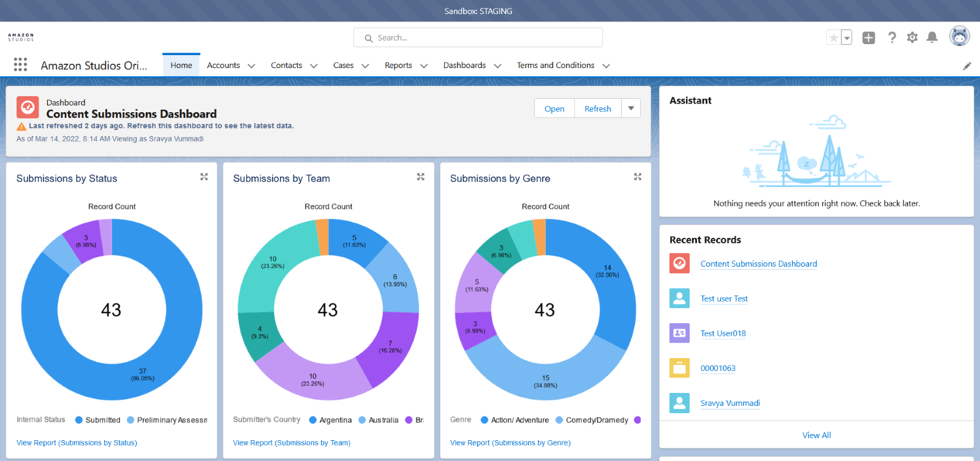Open the Contacts tab

287,65
